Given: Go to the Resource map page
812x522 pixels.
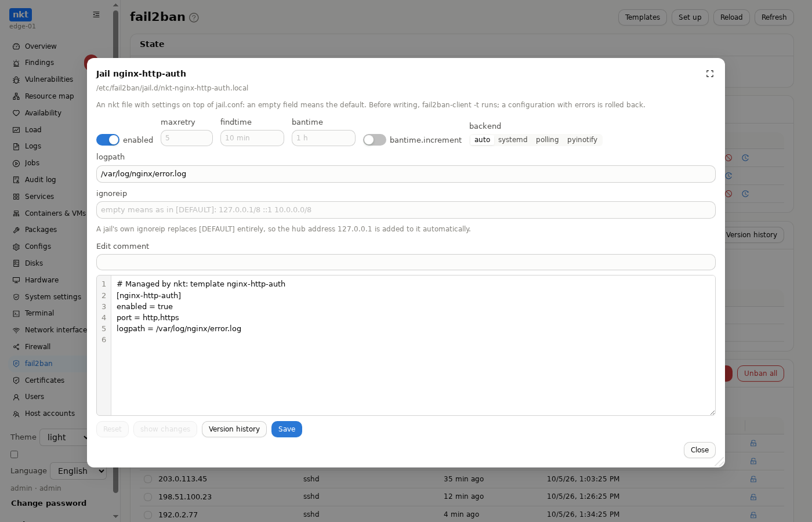Looking at the screenshot, I should (x=49, y=96).
